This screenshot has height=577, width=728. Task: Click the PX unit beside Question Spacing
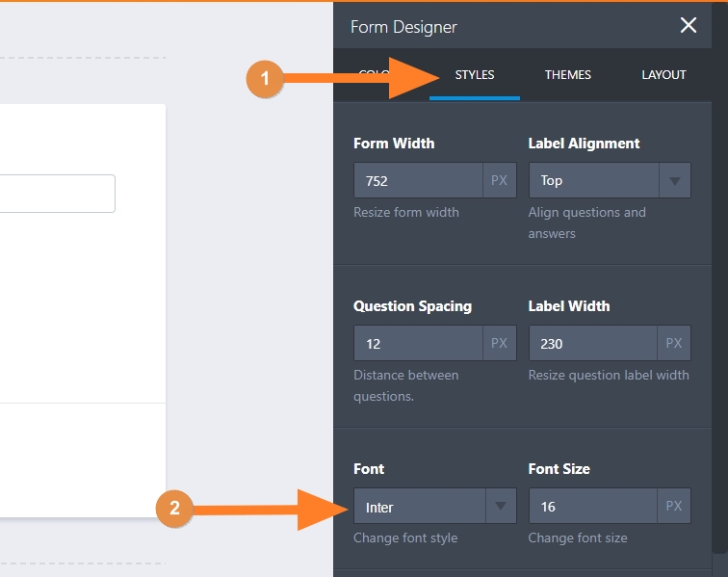499,344
